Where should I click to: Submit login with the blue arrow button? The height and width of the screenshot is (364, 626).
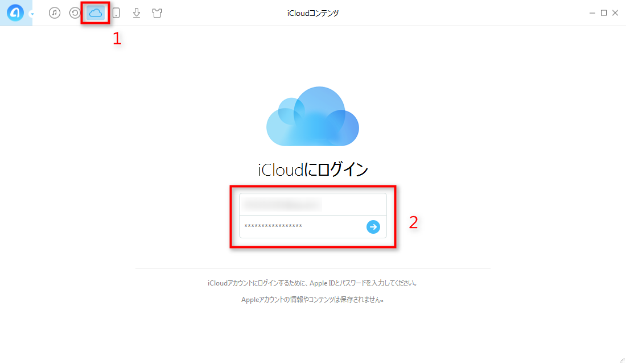pyautogui.click(x=373, y=227)
